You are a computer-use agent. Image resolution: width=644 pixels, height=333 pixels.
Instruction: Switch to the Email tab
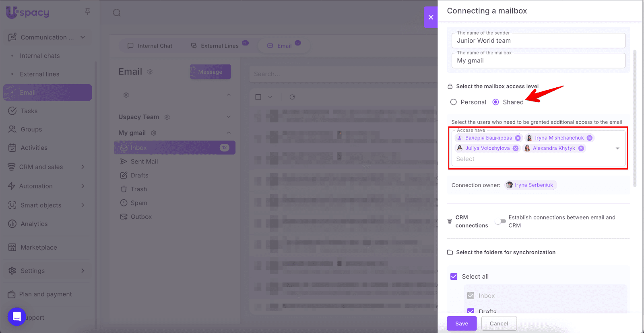(x=283, y=46)
